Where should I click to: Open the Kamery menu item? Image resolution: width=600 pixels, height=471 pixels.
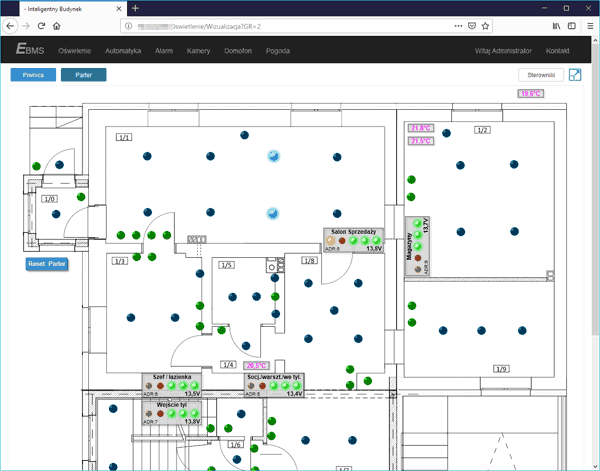click(x=198, y=50)
